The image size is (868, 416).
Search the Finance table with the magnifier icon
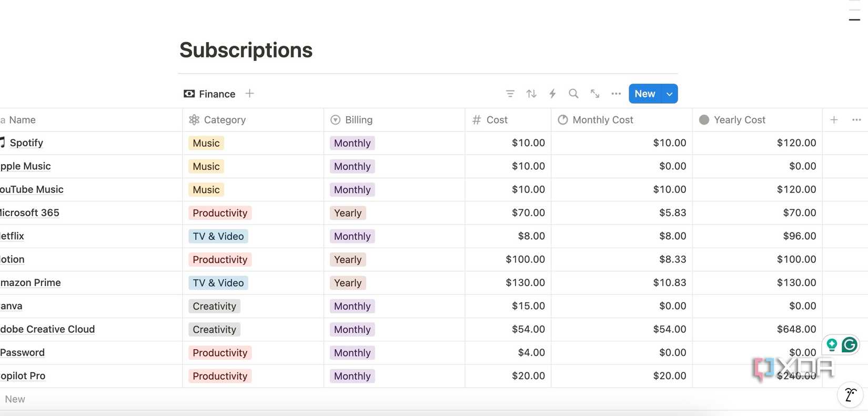pos(573,93)
